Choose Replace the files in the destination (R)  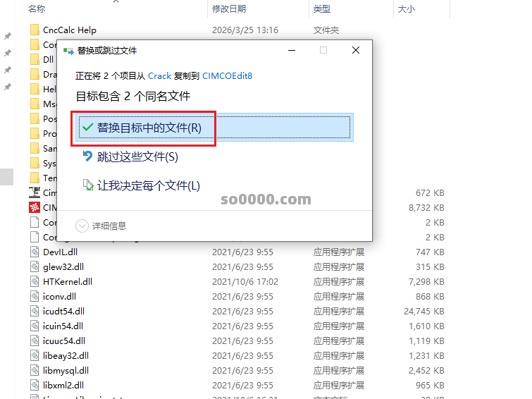pyautogui.click(x=214, y=128)
